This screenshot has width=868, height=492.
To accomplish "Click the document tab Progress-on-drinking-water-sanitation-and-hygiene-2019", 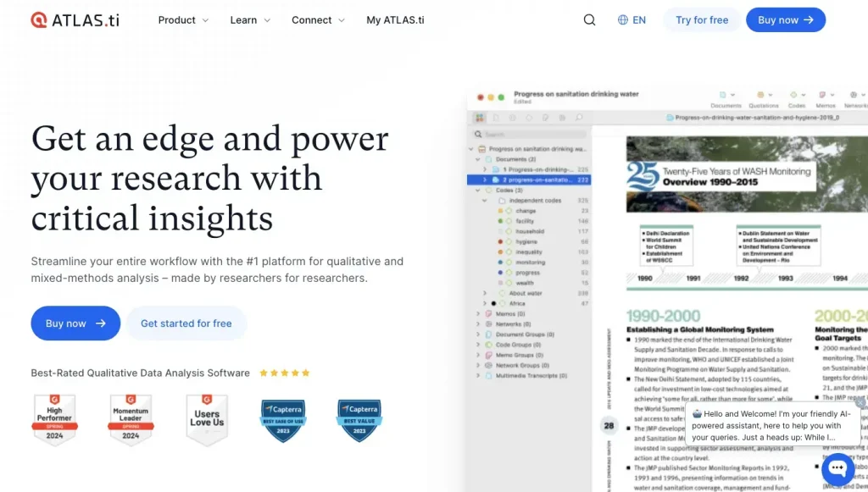I will point(753,118).
